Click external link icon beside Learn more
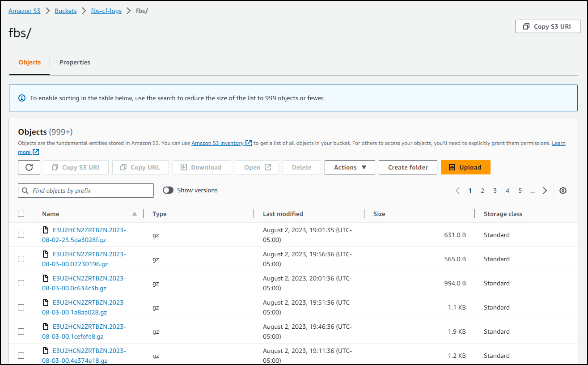This screenshot has height=365, width=588. tap(36, 152)
